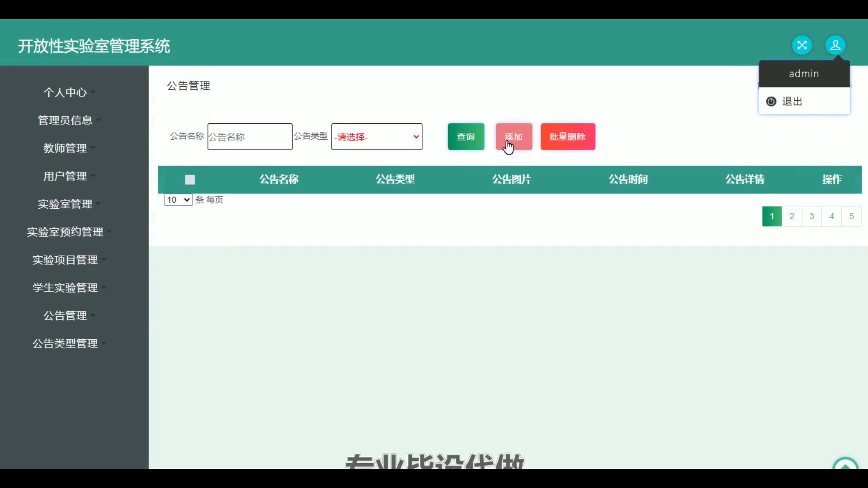Toggle the select-all checkbox in table header
868x488 pixels.
tap(190, 180)
